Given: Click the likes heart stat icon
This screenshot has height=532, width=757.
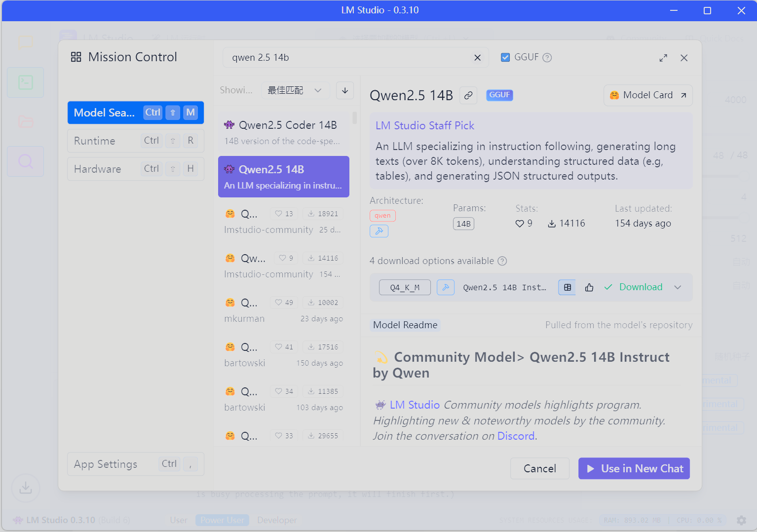Looking at the screenshot, I should tap(520, 224).
